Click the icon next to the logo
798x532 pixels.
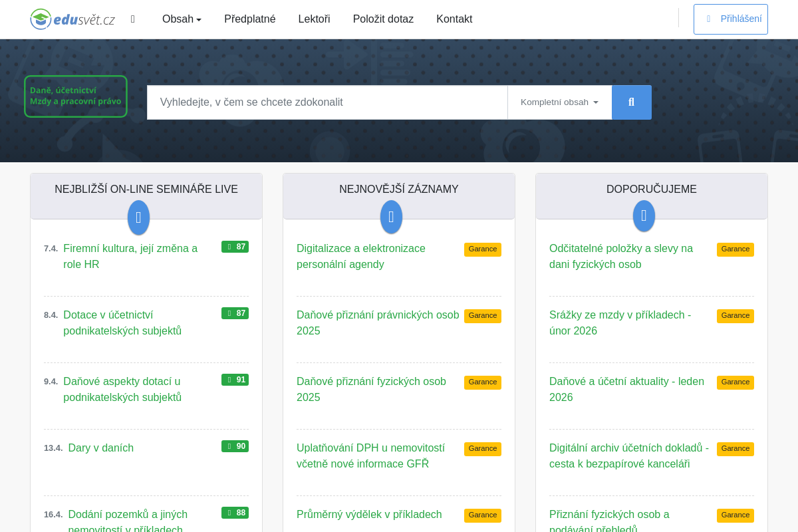coord(133,19)
